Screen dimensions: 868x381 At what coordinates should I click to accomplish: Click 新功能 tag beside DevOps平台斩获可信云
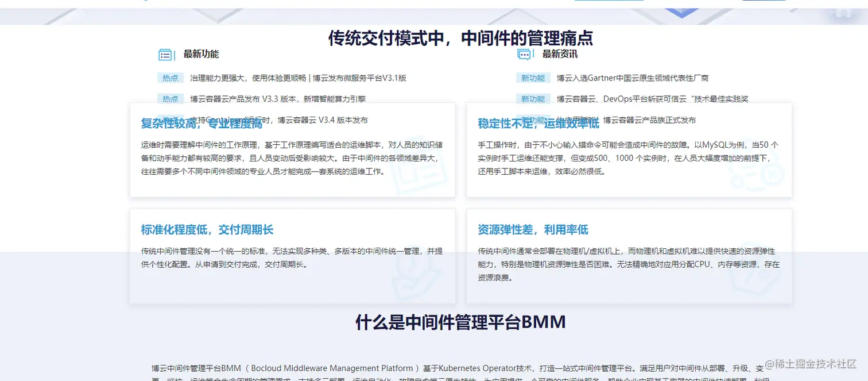pyautogui.click(x=533, y=99)
